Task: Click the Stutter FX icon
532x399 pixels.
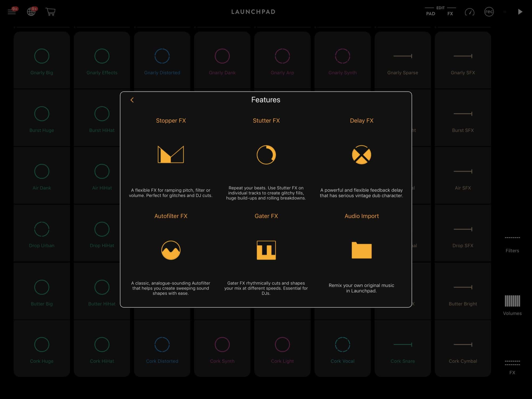Action: tap(265, 155)
